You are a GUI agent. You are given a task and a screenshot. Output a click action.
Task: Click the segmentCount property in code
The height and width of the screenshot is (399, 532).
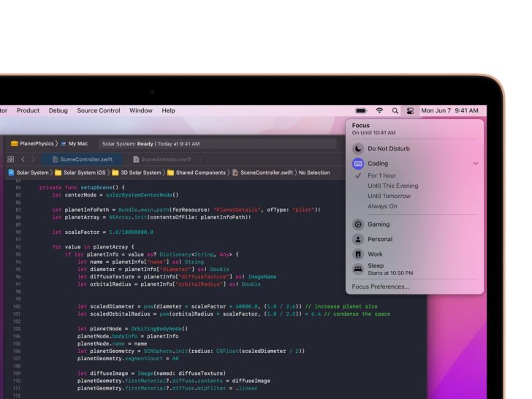(x=143, y=359)
